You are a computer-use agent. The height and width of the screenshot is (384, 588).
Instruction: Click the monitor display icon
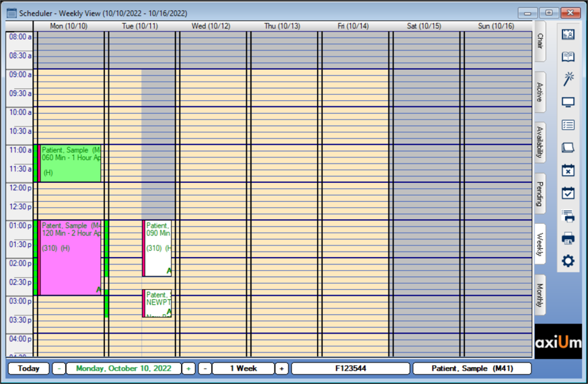coord(568,102)
